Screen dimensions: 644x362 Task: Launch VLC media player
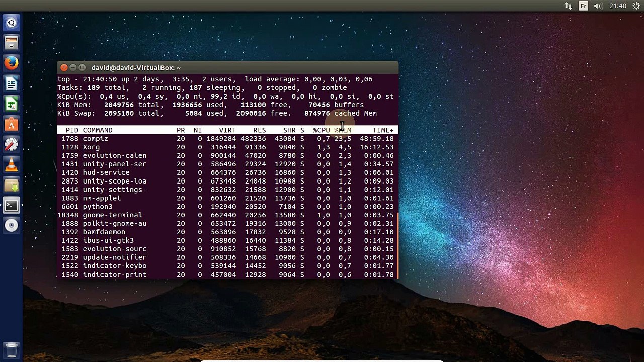click(x=11, y=164)
